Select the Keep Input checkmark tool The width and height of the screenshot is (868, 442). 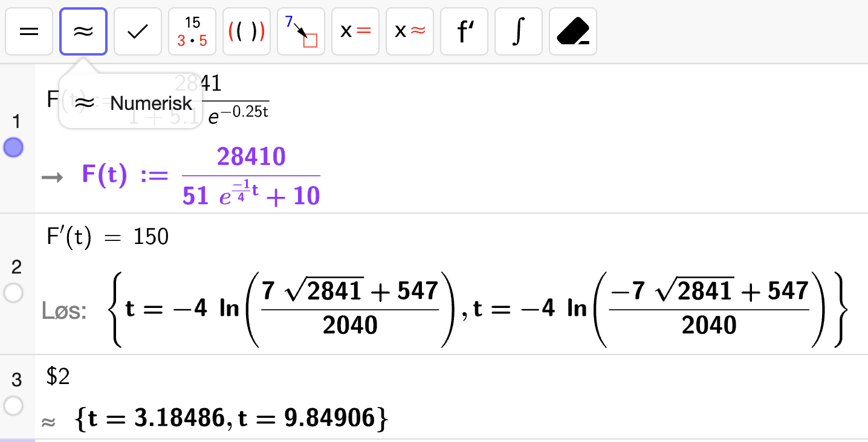138,31
